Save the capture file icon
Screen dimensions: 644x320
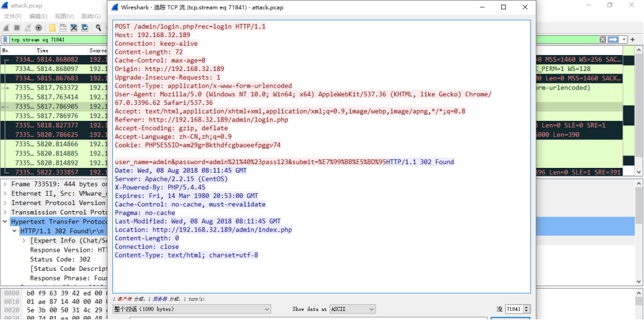tap(63, 27)
